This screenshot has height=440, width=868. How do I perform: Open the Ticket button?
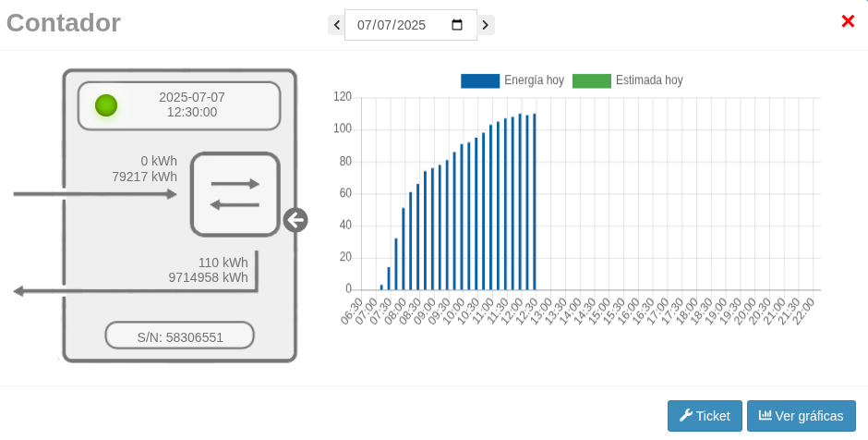(x=705, y=416)
